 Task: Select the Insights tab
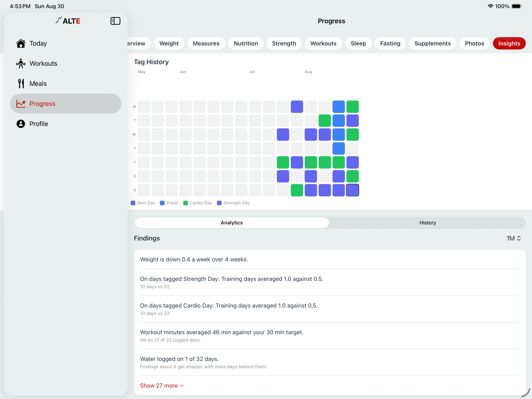click(x=509, y=43)
